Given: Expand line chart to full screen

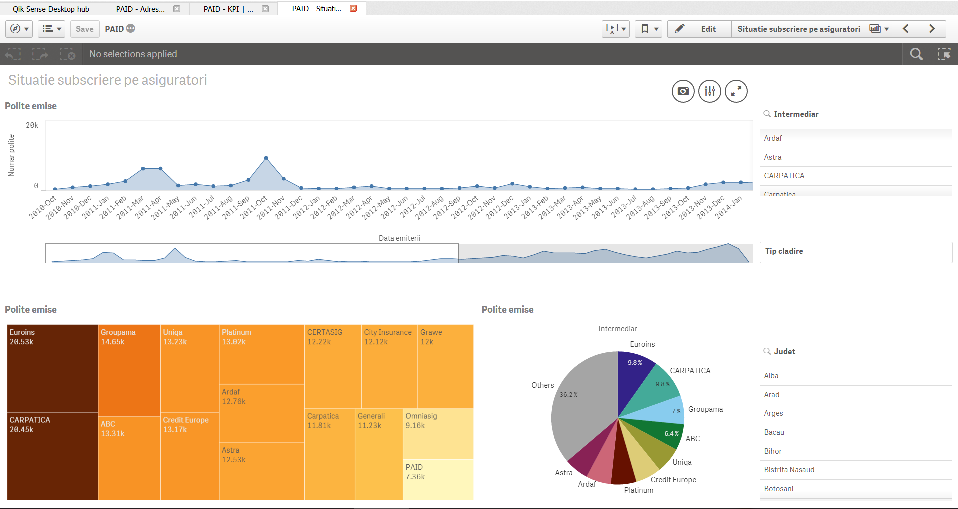Looking at the screenshot, I should pos(736,92).
